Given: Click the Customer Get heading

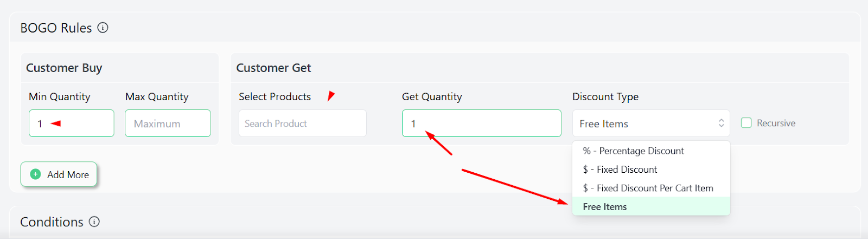Looking at the screenshot, I should tap(273, 68).
